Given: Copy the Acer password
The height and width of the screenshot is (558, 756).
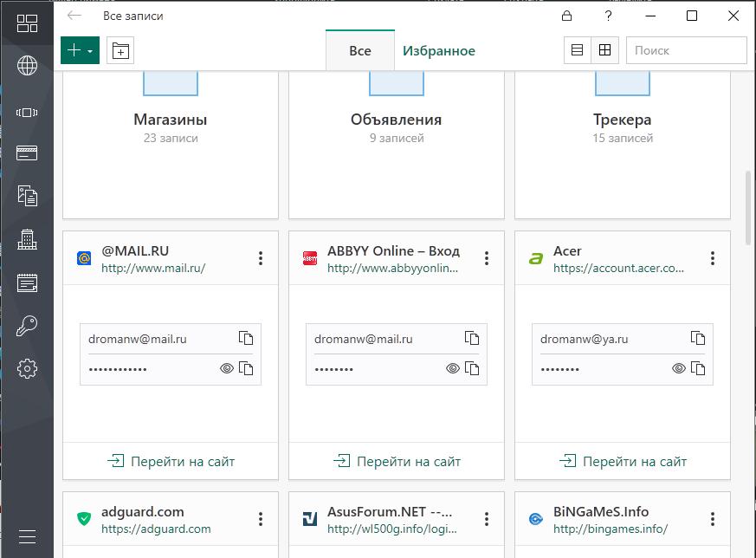Looking at the screenshot, I should [698, 368].
